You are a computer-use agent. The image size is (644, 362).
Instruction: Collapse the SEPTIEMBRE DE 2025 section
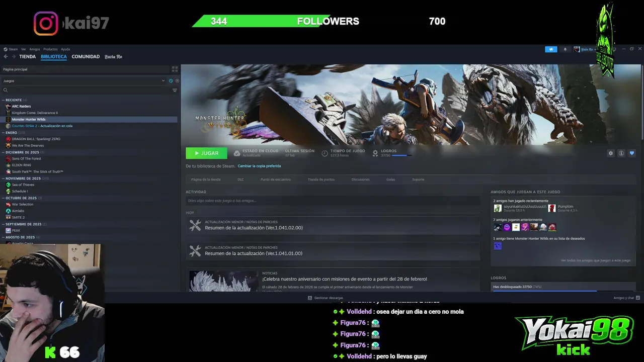tap(23, 224)
